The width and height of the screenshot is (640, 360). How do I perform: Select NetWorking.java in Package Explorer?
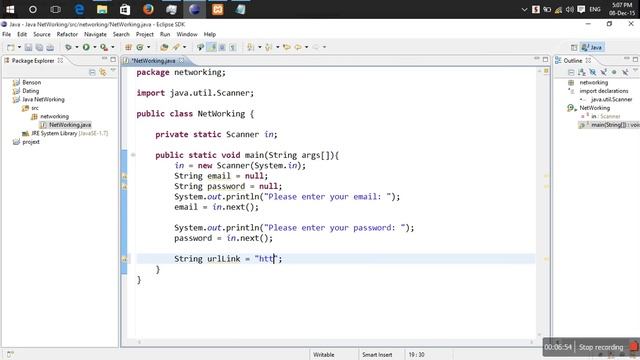pyautogui.click(x=70, y=125)
